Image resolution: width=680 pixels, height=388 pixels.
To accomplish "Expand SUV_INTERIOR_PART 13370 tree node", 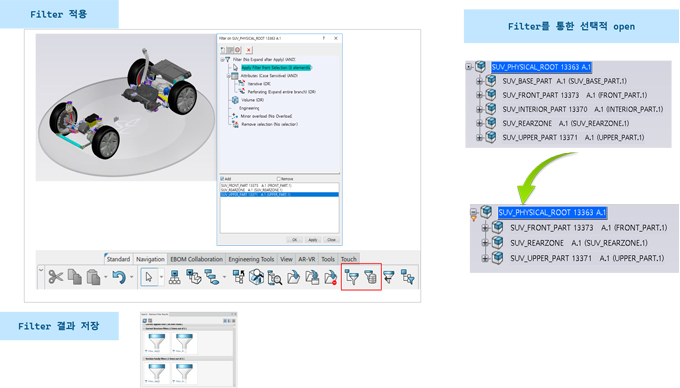I will click(479, 109).
